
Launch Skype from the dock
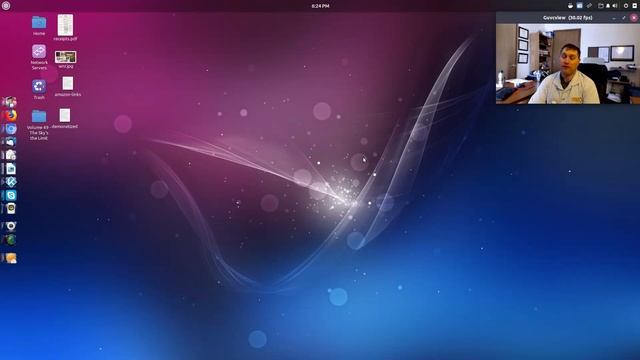(x=11, y=195)
